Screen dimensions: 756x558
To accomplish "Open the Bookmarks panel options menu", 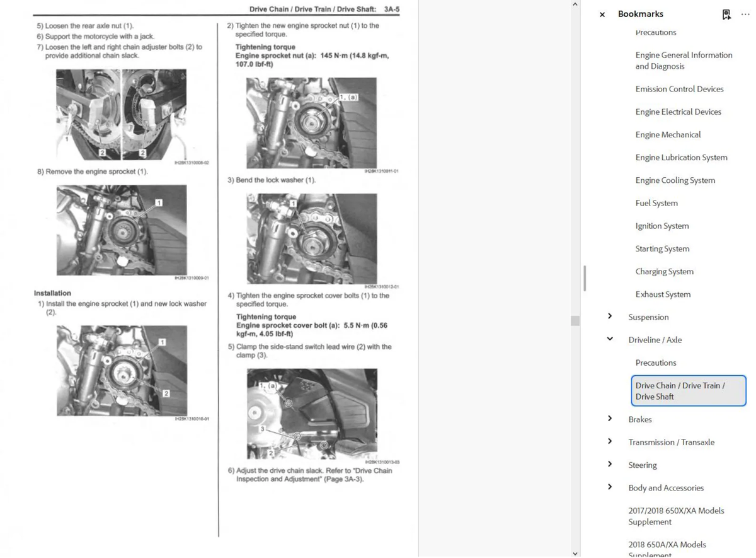I will (745, 14).
